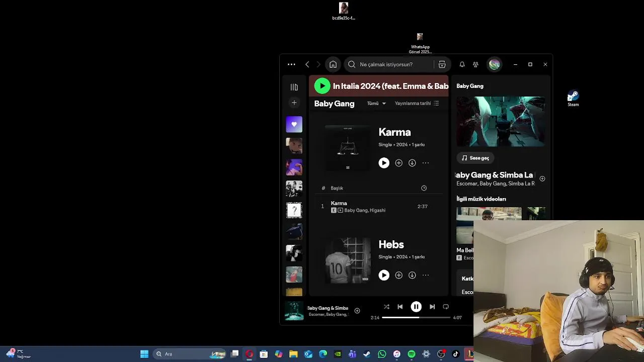Screen dimensions: 644x362
Task: Open the Steam desktop shortcut
Action: point(573,99)
